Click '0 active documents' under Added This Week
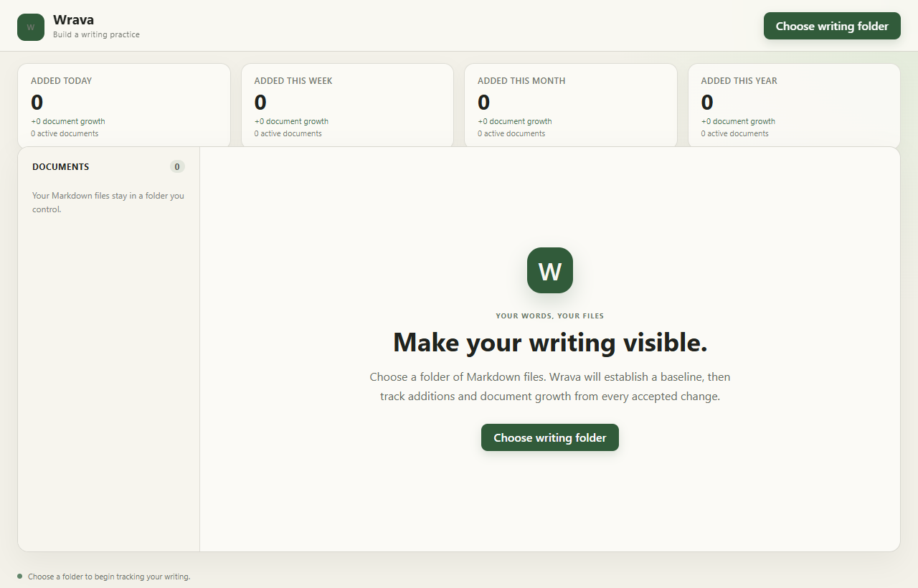 click(288, 133)
